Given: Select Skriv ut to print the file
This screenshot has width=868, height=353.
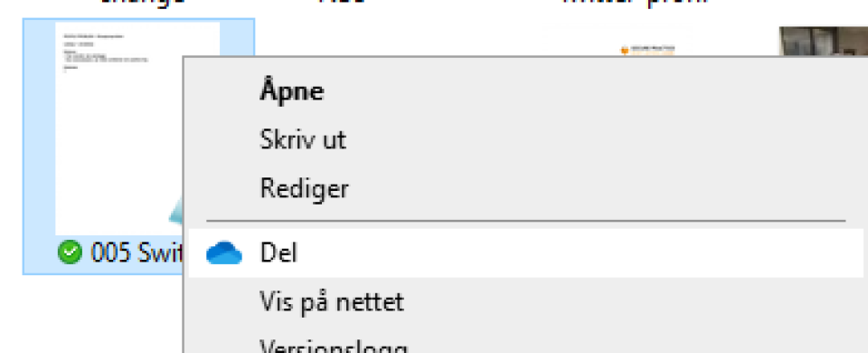Looking at the screenshot, I should click(303, 139).
